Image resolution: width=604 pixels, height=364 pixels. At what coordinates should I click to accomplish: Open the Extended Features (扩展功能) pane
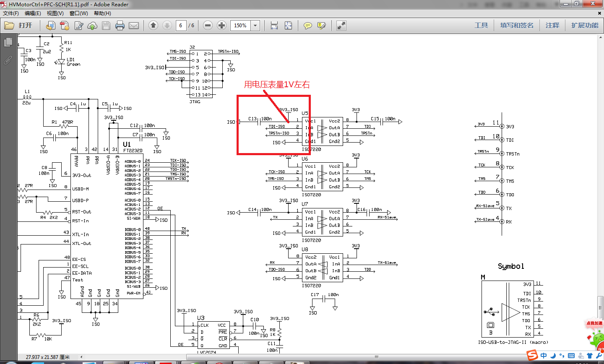pyautogui.click(x=585, y=26)
